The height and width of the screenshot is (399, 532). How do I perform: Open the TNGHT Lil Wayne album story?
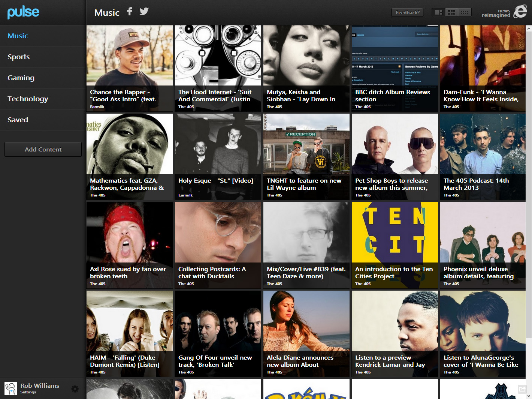pos(306,157)
